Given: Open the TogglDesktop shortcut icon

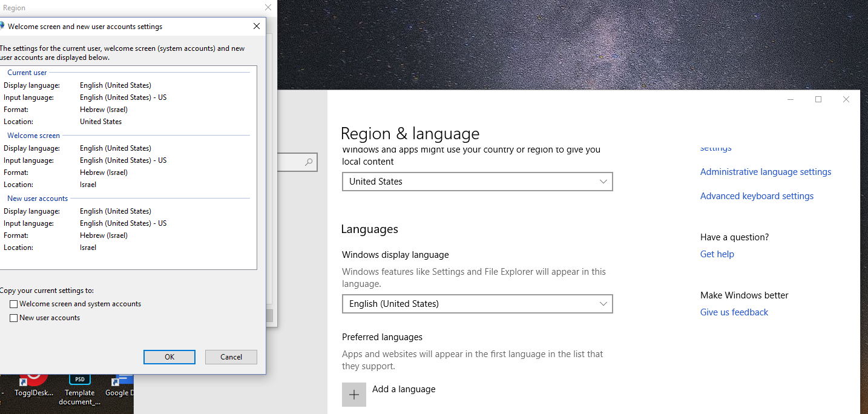Looking at the screenshot, I should (x=34, y=381).
